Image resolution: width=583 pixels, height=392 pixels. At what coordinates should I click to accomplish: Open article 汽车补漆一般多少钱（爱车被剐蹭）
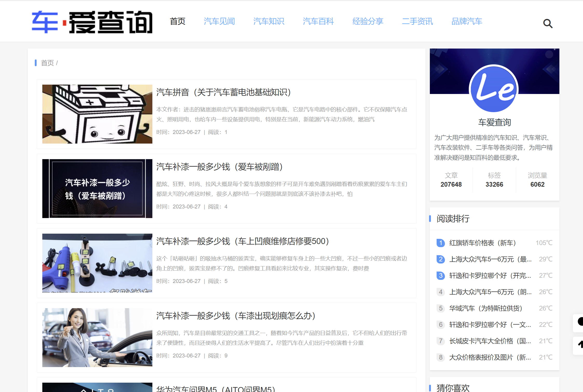coord(220,167)
